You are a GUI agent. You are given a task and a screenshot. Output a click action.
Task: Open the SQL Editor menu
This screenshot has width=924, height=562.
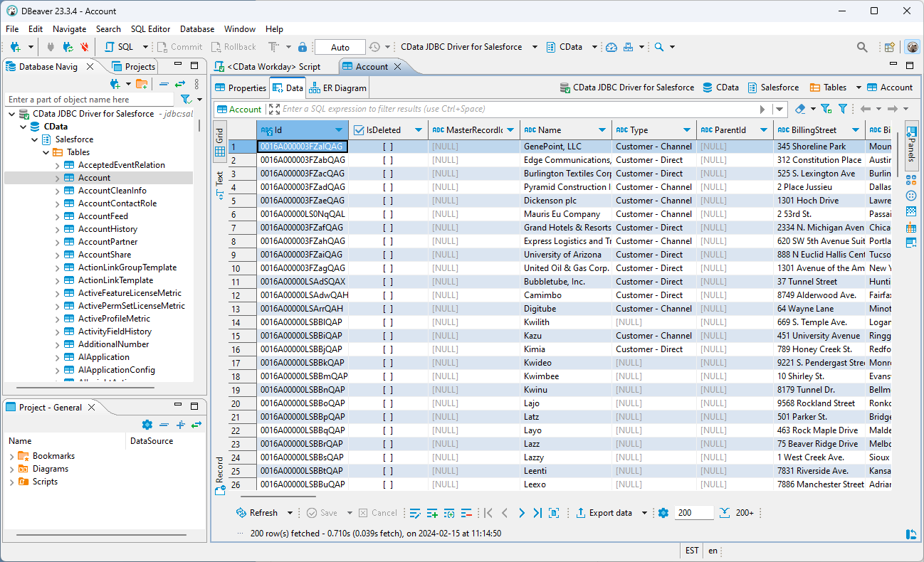(x=150, y=29)
